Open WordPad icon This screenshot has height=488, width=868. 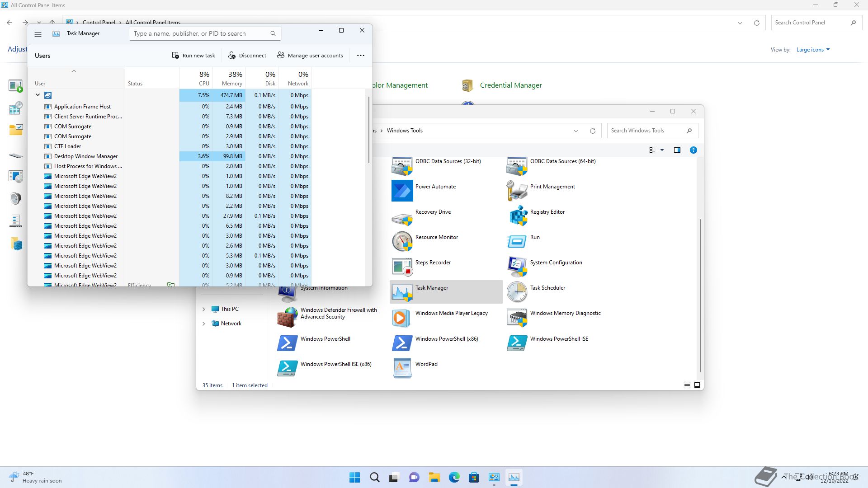click(x=402, y=368)
